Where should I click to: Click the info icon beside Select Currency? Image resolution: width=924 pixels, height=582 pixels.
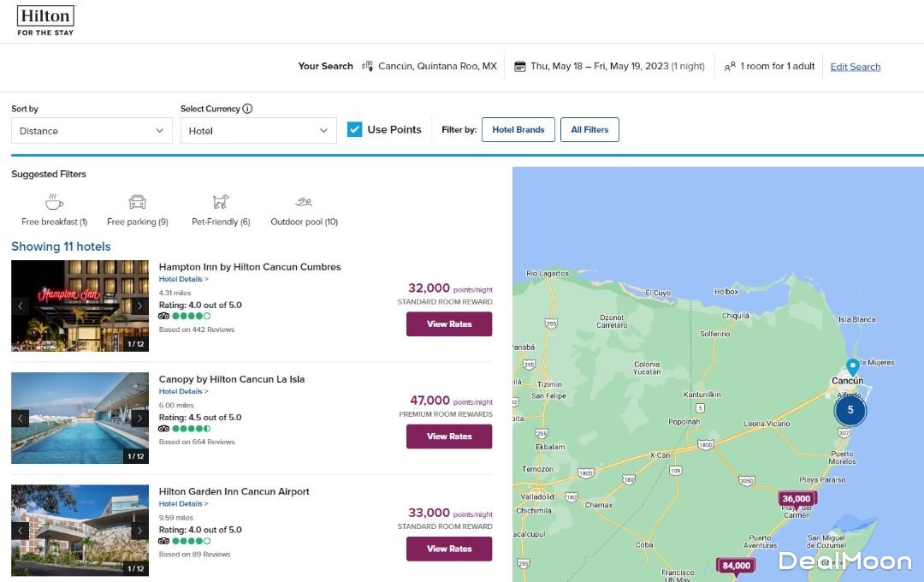[247, 109]
